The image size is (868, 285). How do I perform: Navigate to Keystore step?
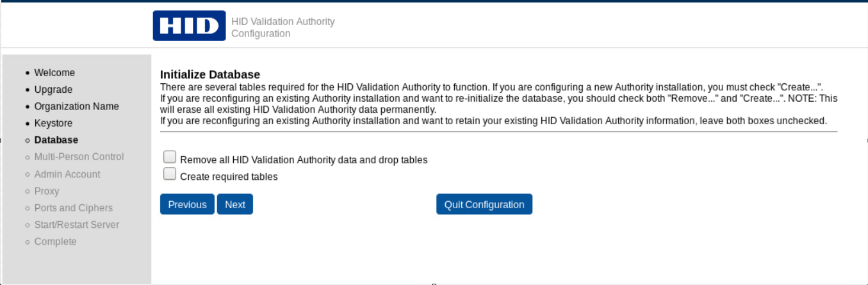53,123
